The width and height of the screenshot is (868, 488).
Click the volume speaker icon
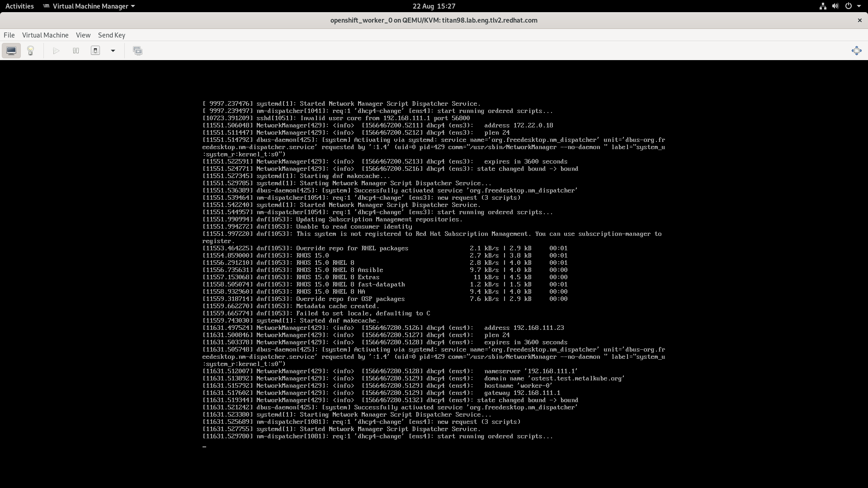(835, 6)
